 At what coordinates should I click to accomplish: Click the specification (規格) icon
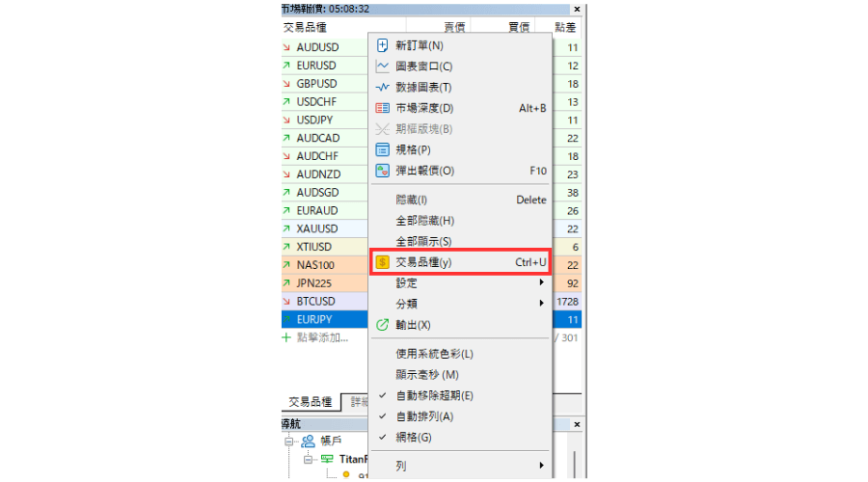click(x=382, y=149)
